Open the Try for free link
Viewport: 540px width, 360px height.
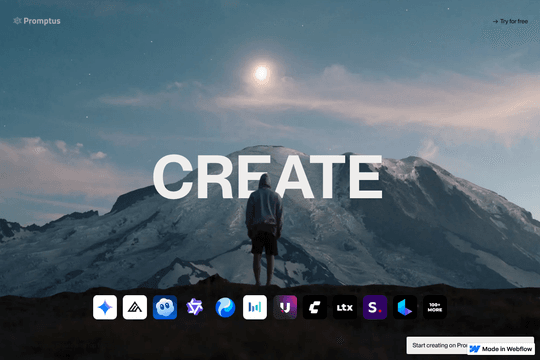[x=510, y=21]
